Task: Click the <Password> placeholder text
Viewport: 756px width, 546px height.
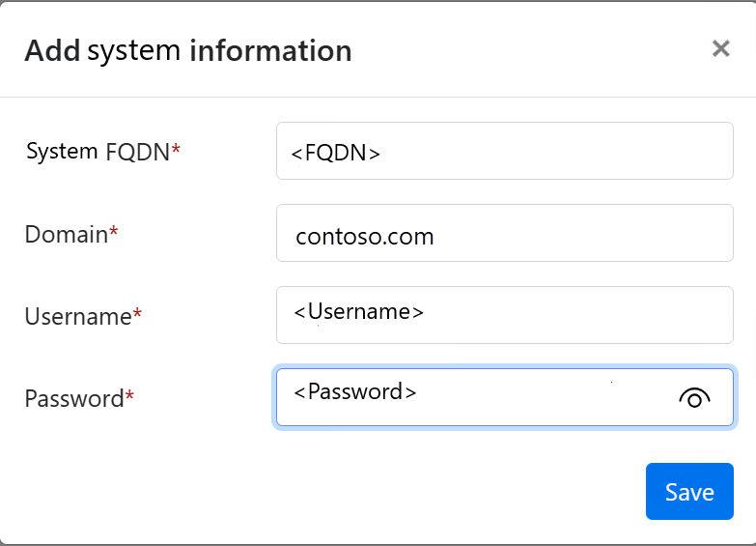Action: 355,391
